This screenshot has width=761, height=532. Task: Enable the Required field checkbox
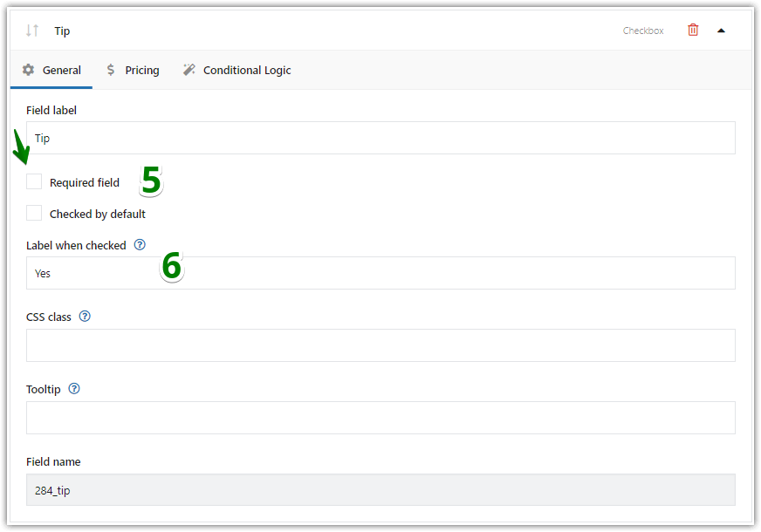34,182
